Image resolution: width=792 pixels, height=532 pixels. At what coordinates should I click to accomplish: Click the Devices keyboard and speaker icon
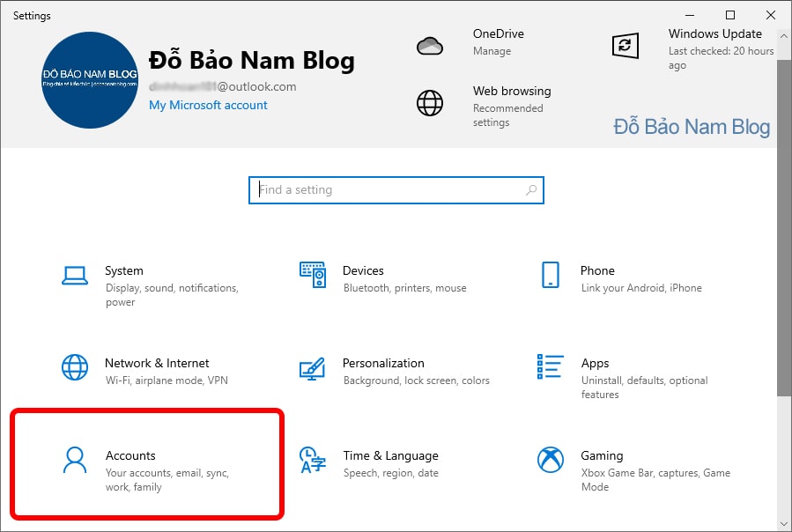pyautogui.click(x=313, y=274)
